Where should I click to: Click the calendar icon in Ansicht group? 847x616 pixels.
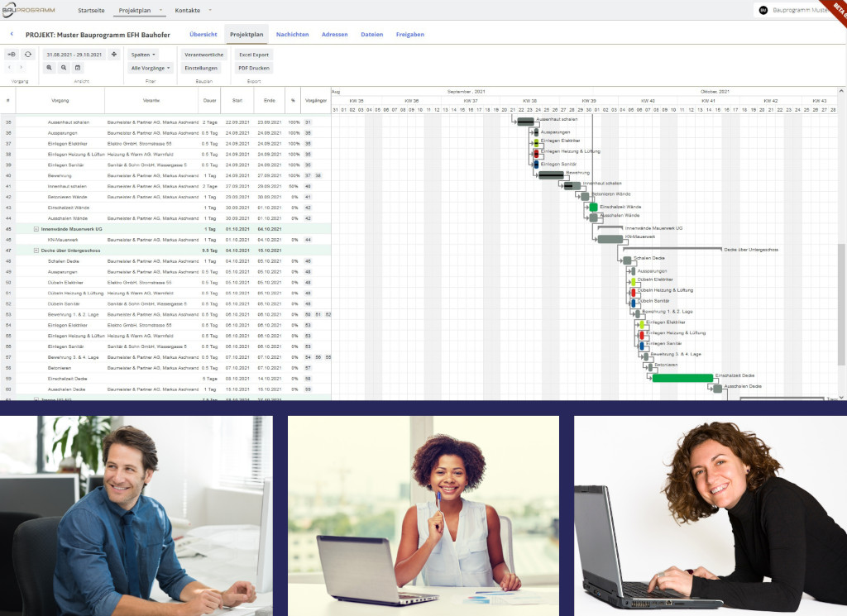pyautogui.click(x=78, y=68)
